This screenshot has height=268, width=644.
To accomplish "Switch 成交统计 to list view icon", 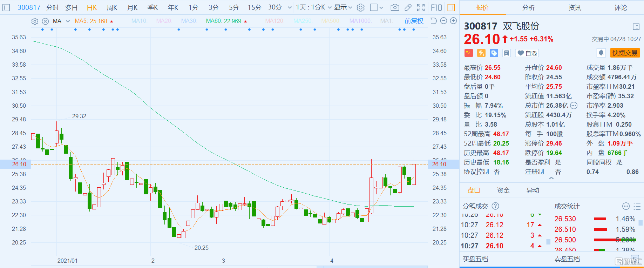I will click(x=637, y=206).
